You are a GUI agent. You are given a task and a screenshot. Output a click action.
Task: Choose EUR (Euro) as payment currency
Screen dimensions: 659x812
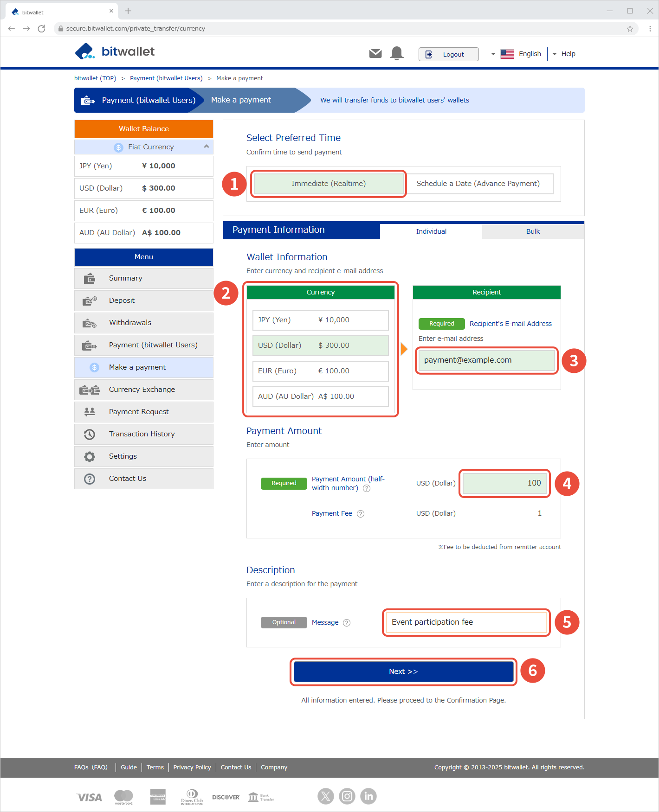[x=320, y=371]
